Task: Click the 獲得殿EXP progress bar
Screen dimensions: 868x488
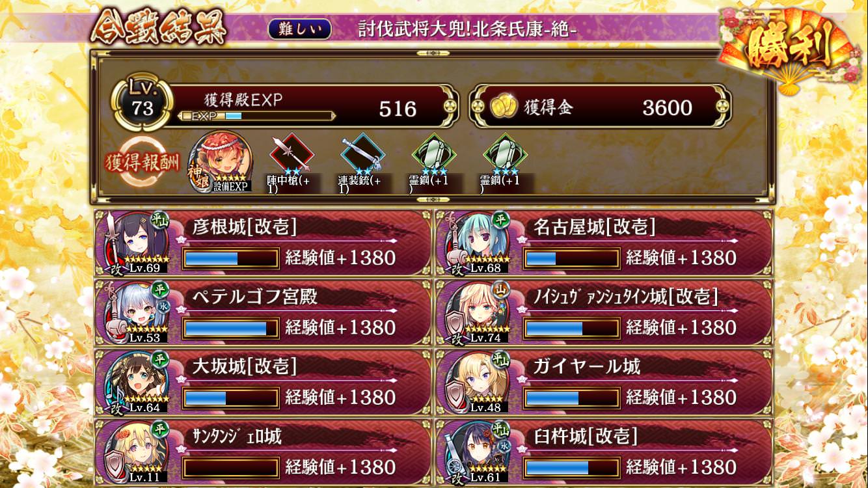Action: (257, 116)
